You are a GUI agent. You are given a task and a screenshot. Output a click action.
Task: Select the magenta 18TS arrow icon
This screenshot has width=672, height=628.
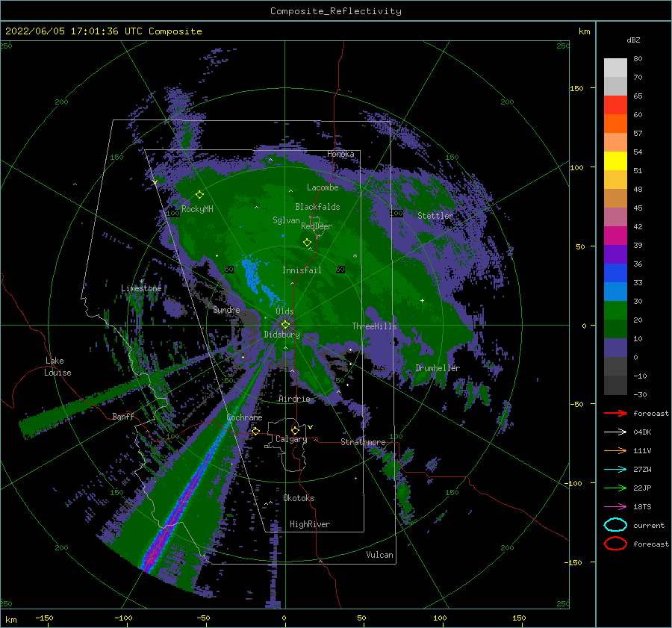coord(615,506)
